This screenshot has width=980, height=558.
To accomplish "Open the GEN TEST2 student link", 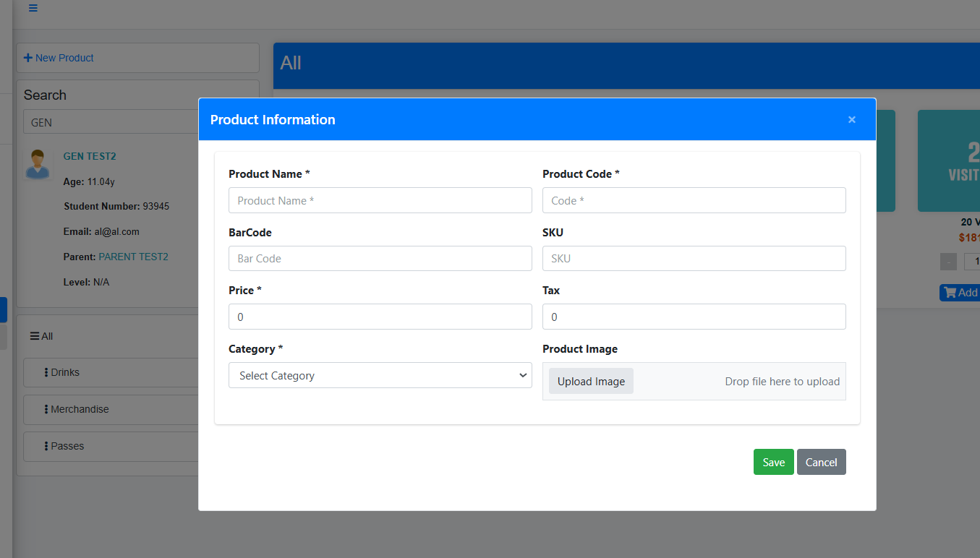I will [90, 156].
